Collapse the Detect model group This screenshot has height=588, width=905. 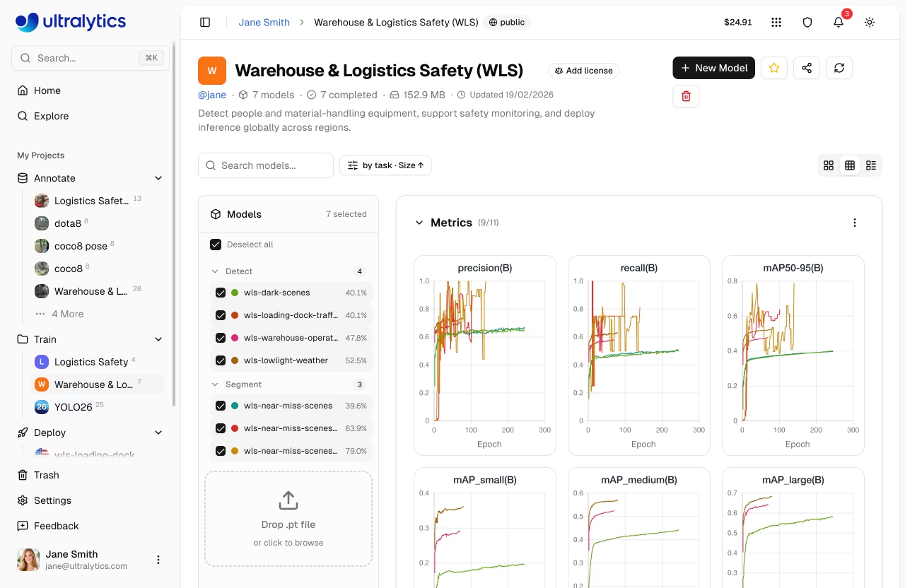(x=215, y=271)
